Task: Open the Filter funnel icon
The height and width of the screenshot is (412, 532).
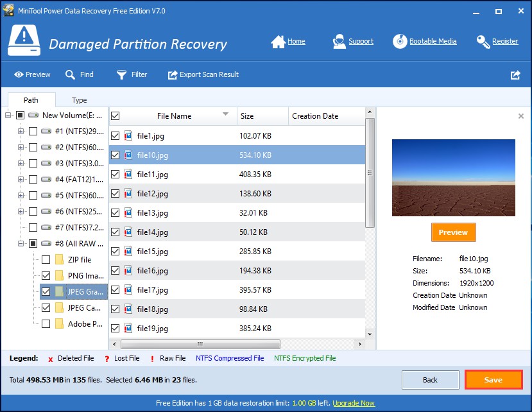Action: pyautogui.click(x=121, y=74)
